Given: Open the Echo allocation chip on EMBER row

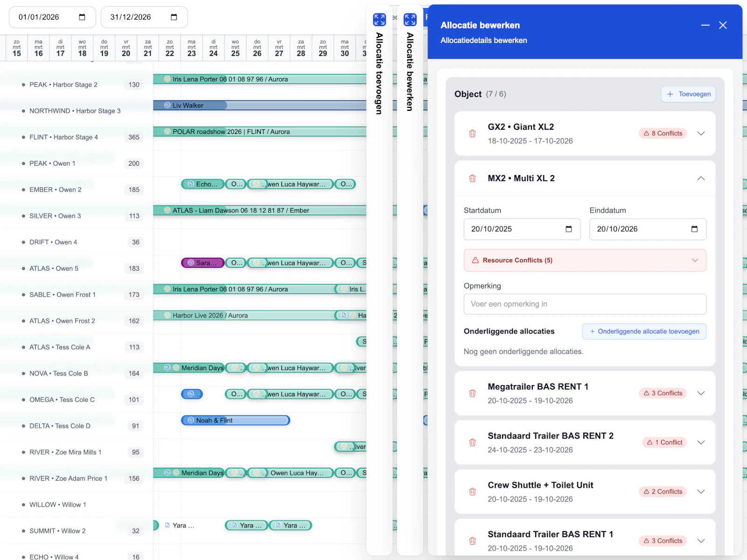Looking at the screenshot, I should click(x=202, y=184).
